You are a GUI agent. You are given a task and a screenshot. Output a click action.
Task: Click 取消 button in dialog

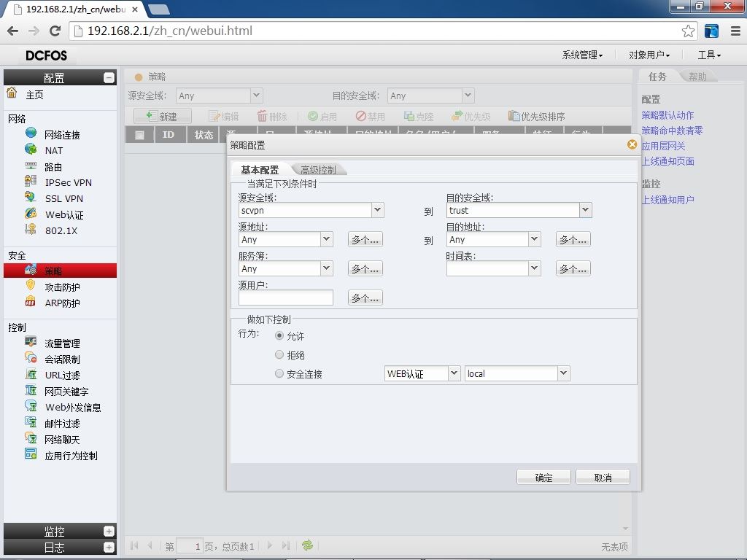click(x=603, y=477)
